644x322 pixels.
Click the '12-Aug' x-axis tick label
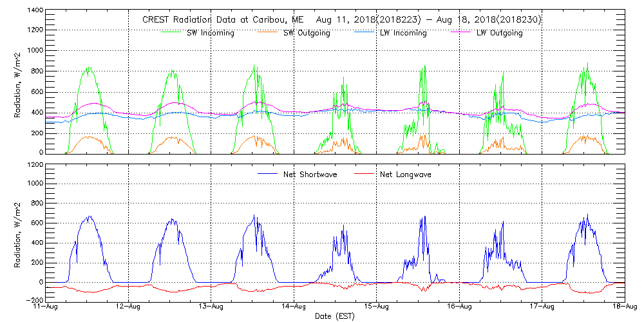129,308
